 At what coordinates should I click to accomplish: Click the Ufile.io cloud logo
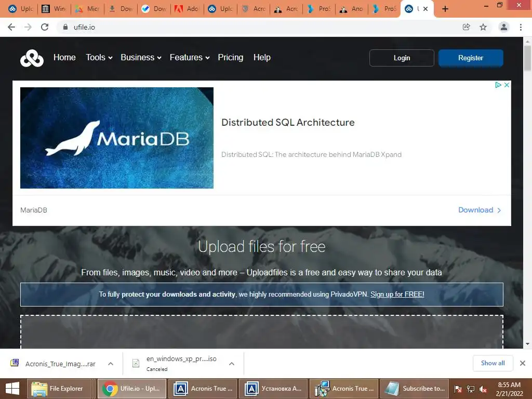(x=32, y=58)
